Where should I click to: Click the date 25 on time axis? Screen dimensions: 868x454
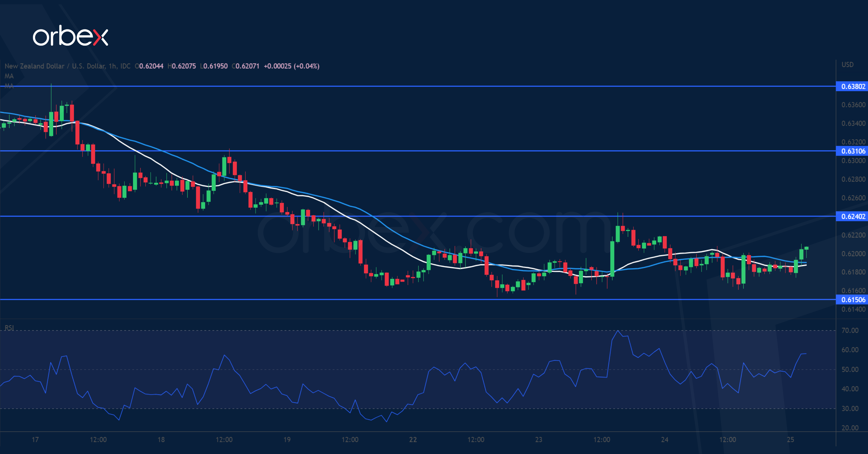click(790, 440)
